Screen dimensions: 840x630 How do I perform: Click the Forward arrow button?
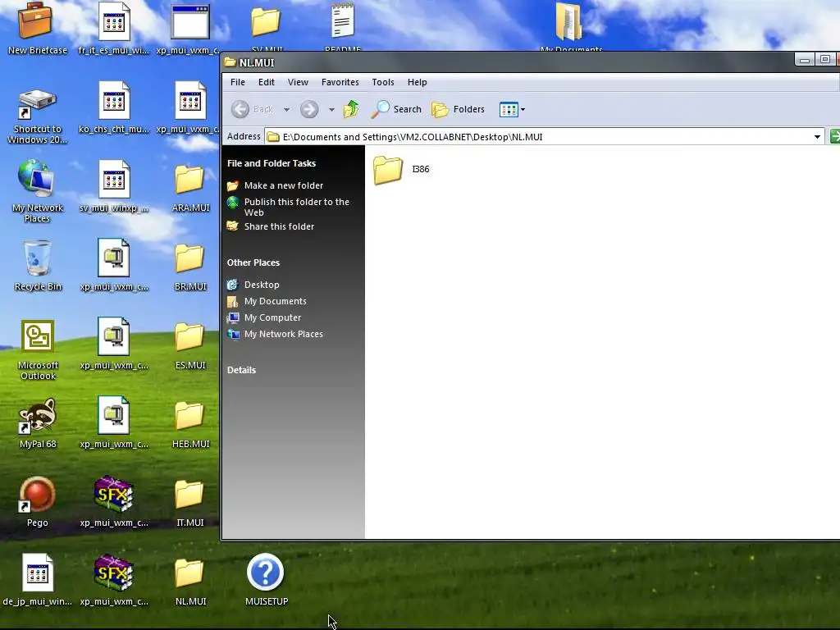pos(309,109)
